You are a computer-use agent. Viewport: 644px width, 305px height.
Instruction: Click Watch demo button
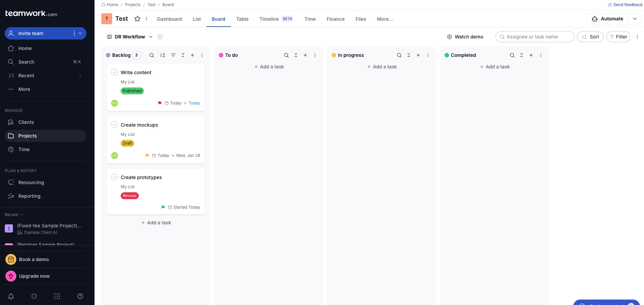click(x=465, y=37)
